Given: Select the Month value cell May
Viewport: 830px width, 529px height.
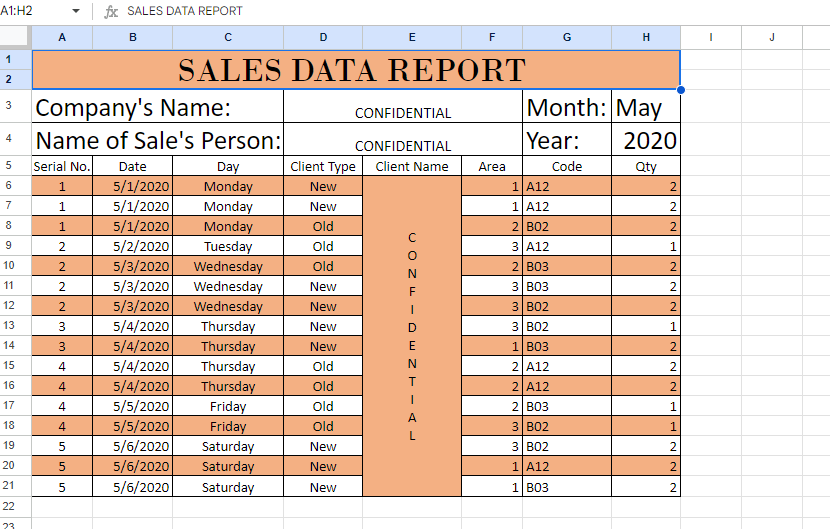Looking at the screenshot, I should [x=646, y=108].
